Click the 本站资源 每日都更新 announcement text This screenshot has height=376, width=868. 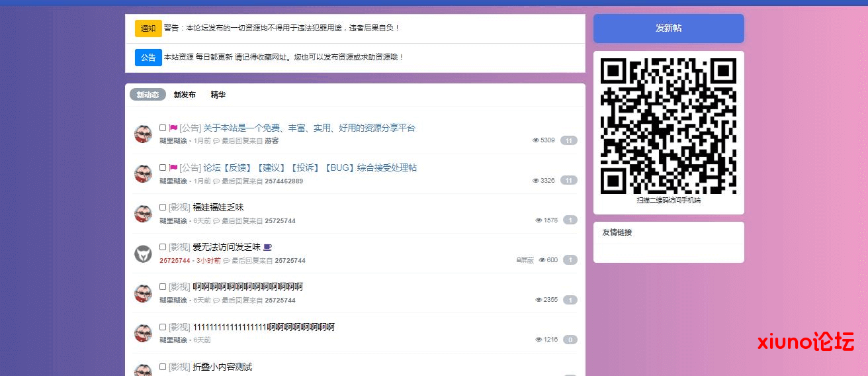284,57
